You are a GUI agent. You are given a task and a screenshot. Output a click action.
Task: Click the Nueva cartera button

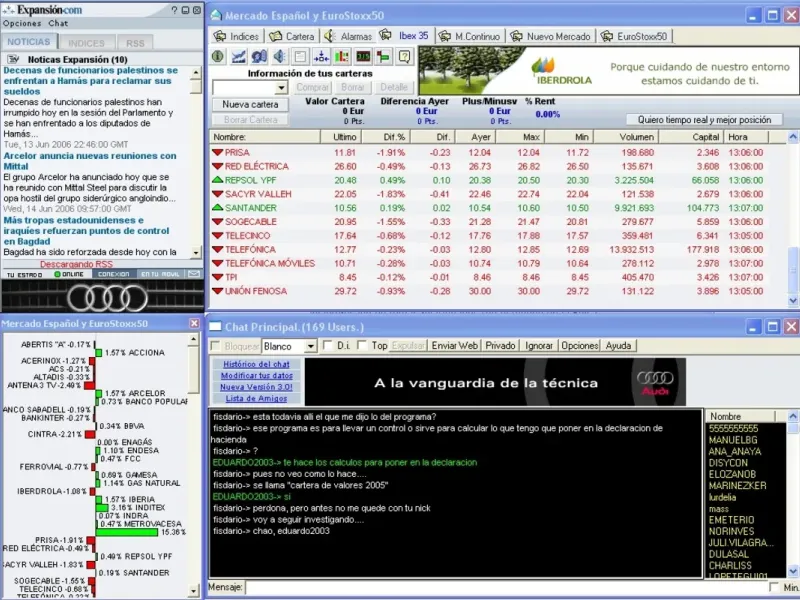tap(250, 105)
